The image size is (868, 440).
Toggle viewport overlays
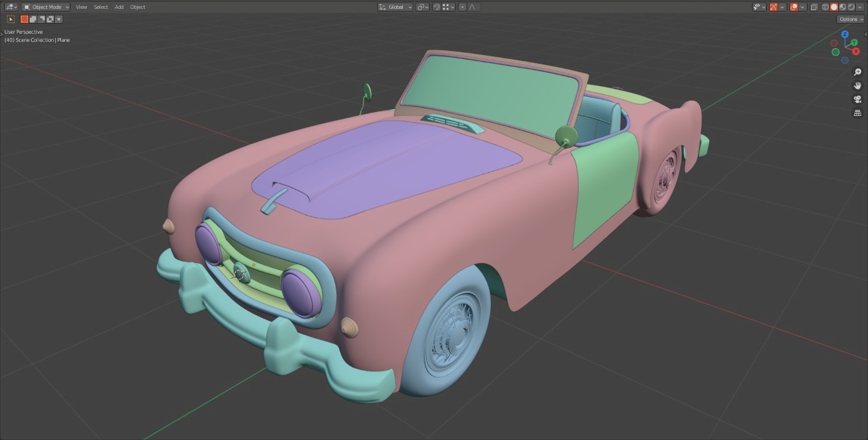(794, 7)
